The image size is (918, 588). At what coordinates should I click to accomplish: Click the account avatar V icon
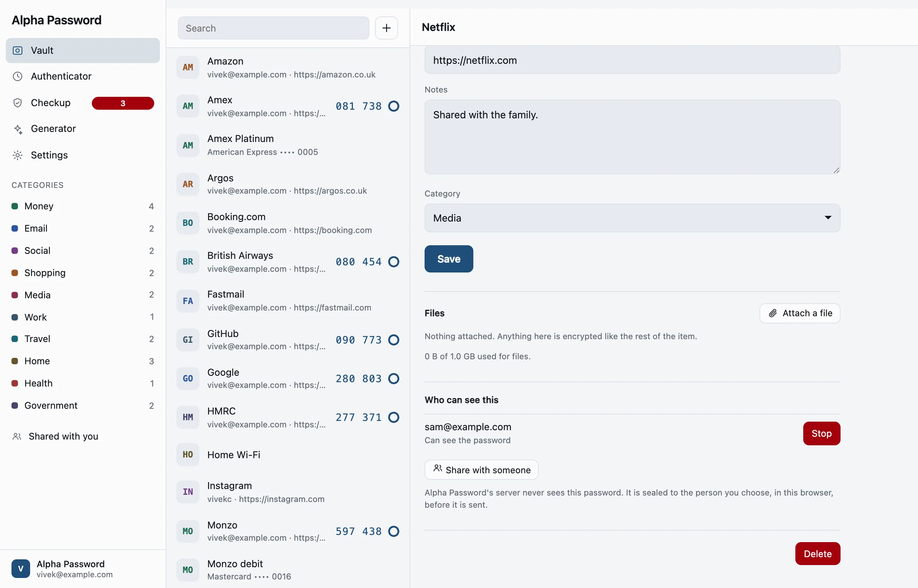point(21,569)
